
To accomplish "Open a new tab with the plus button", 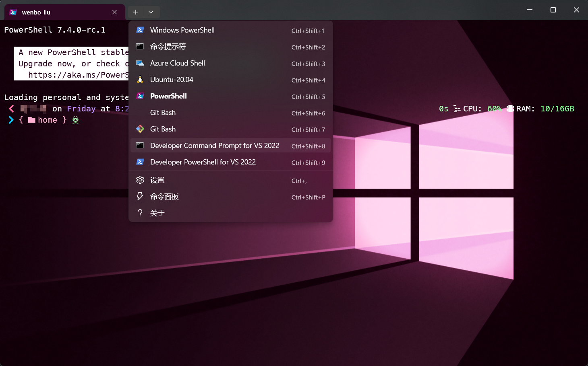I will [x=136, y=12].
